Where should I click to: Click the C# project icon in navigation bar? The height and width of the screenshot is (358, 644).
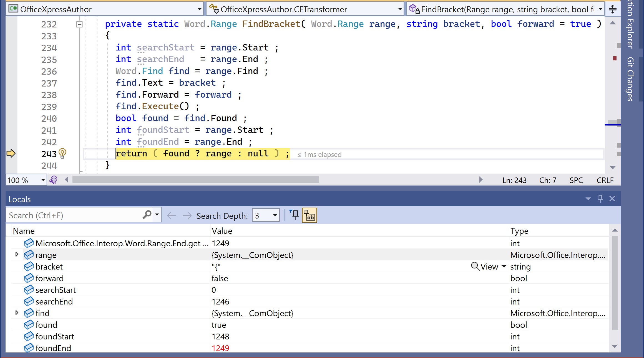coord(13,9)
